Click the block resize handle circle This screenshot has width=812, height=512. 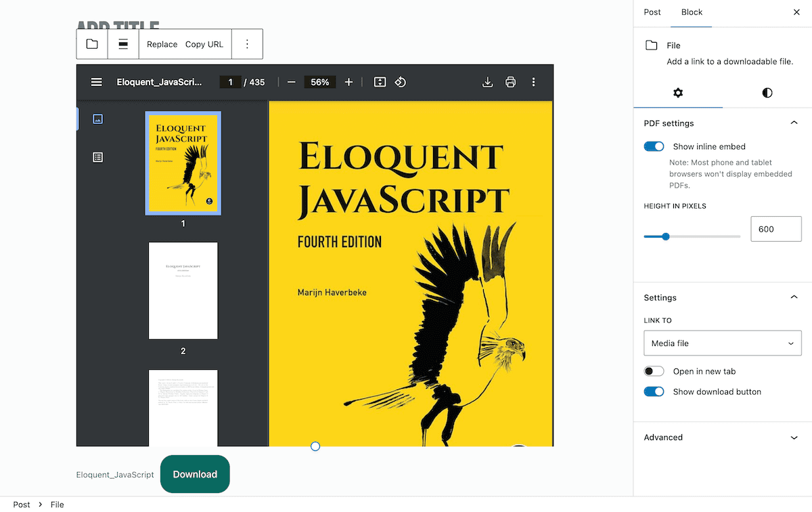click(315, 446)
